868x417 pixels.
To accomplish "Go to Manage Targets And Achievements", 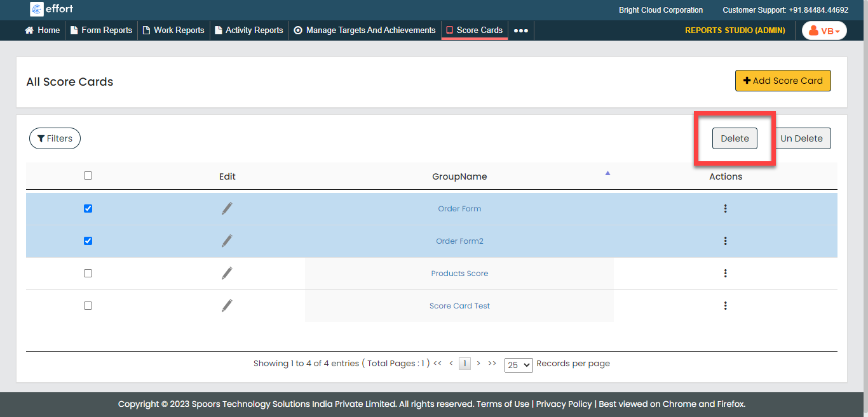I will (365, 30).
